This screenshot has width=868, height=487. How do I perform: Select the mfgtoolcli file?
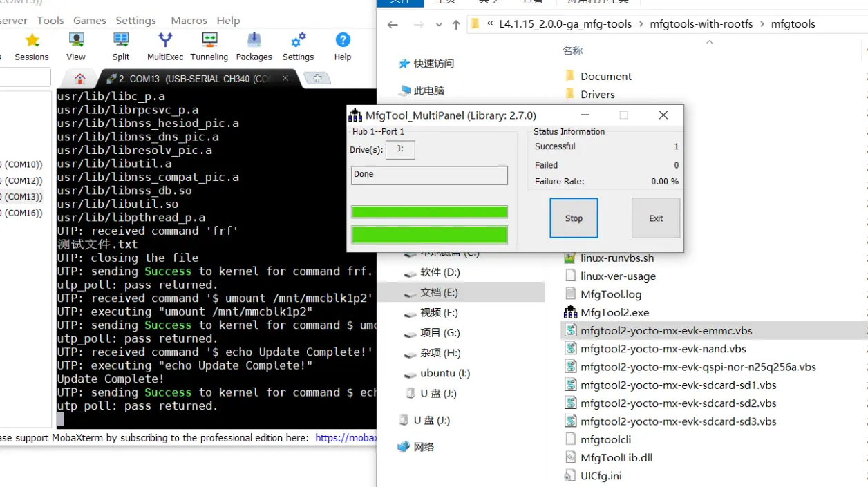(605, 439)
